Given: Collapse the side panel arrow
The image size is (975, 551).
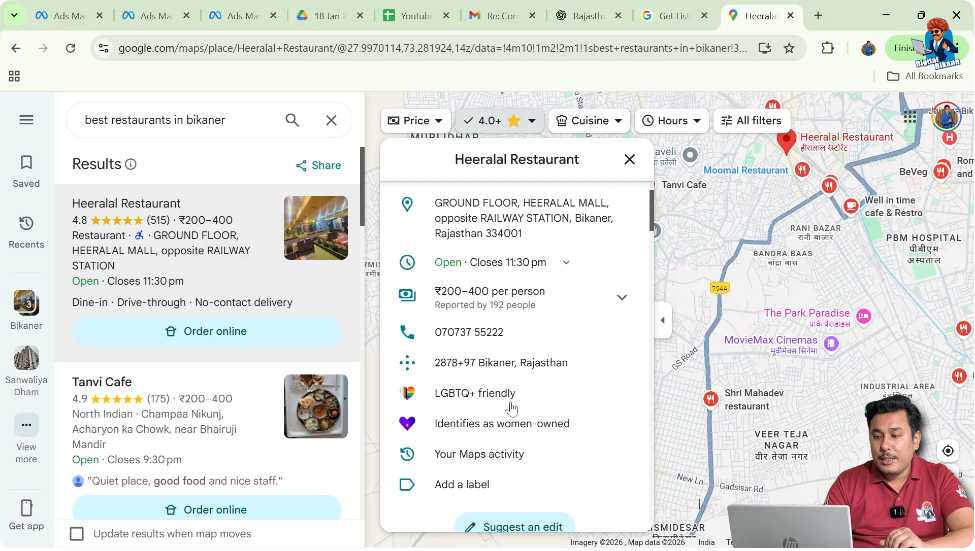Looking at the screenshot, I should (x=663, y=320).
